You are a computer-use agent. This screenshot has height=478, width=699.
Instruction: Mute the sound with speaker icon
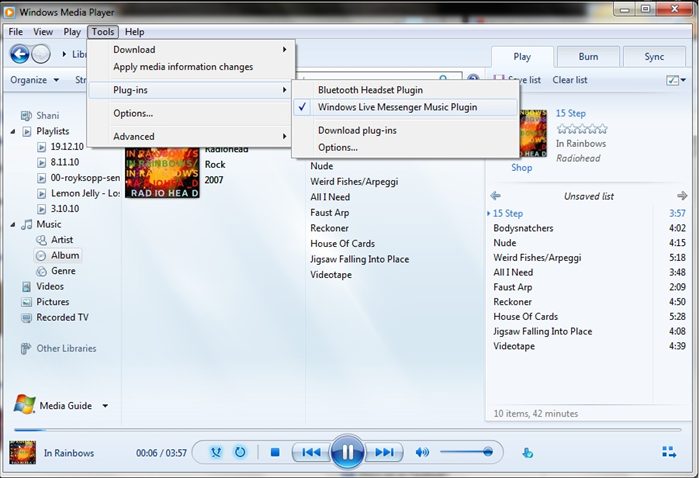click(x=422, y=453)
